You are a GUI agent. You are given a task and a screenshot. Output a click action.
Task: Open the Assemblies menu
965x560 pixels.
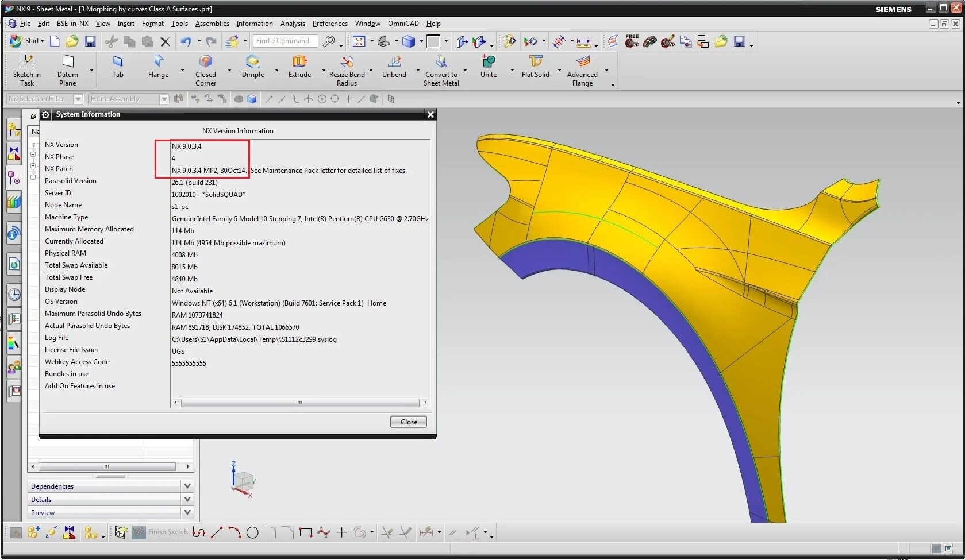tap(212, 24)
